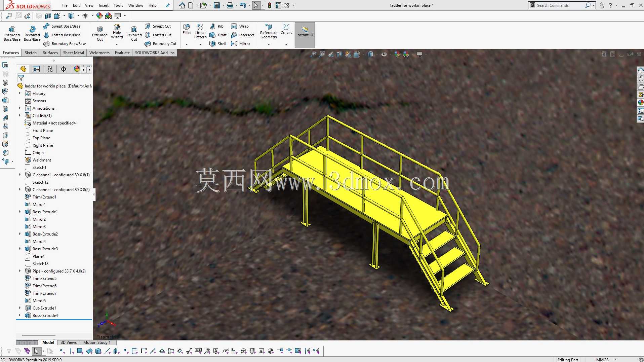Open the Appearances, Scenes, and Decals pane

(641, 103)
